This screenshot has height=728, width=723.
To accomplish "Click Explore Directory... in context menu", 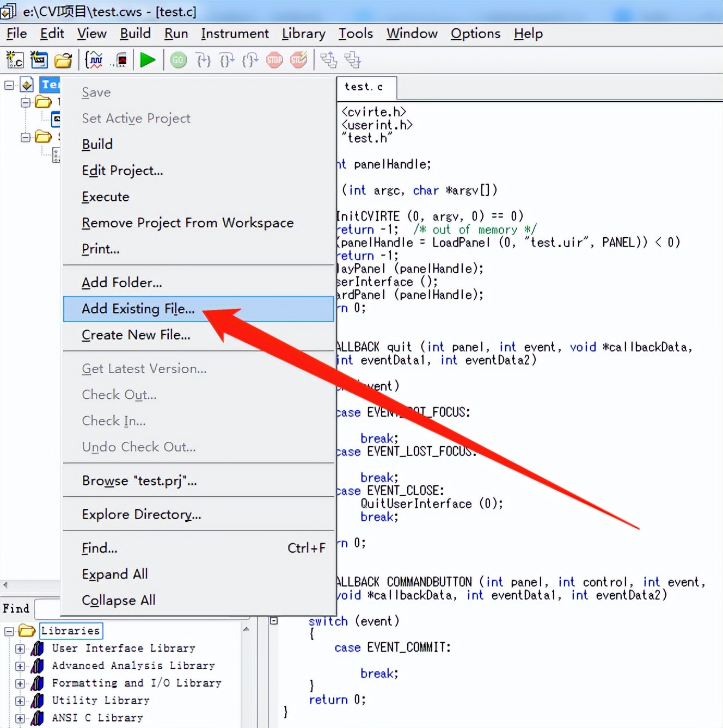I will [x=142, y=515].
